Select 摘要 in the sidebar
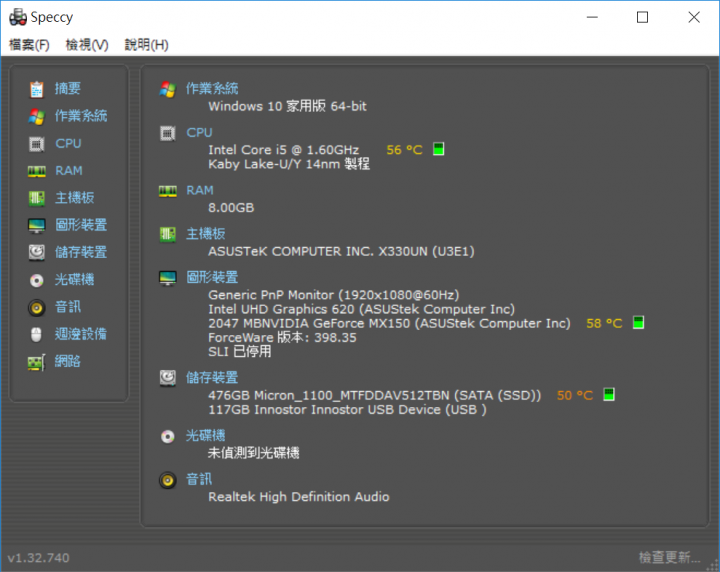Screen dimensions: 720x572 point(68,89)
